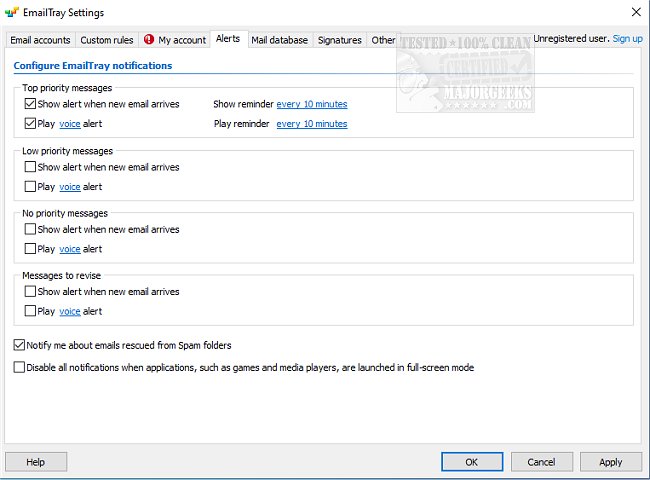Click the Unregistered user text
The image size is (650, 480).
click(571, 39)
